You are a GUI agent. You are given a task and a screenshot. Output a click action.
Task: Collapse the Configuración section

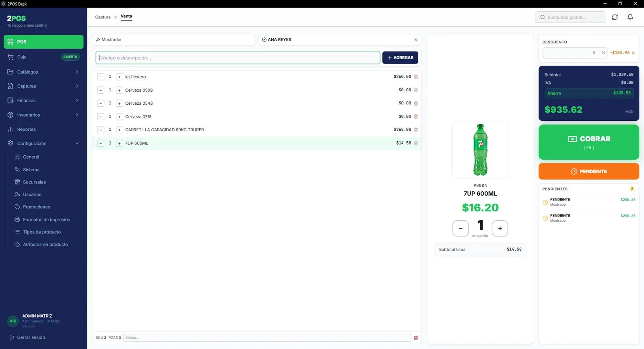(x=43, y=144)
